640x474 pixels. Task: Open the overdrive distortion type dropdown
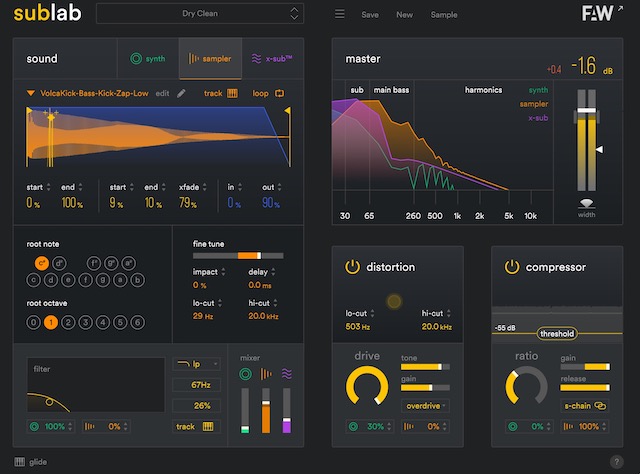[423, 405]
